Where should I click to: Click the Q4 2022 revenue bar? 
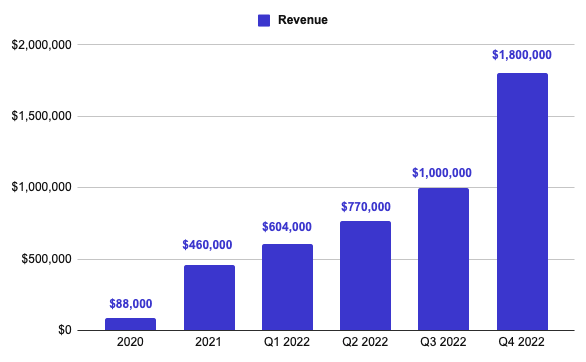pos(522,202)
